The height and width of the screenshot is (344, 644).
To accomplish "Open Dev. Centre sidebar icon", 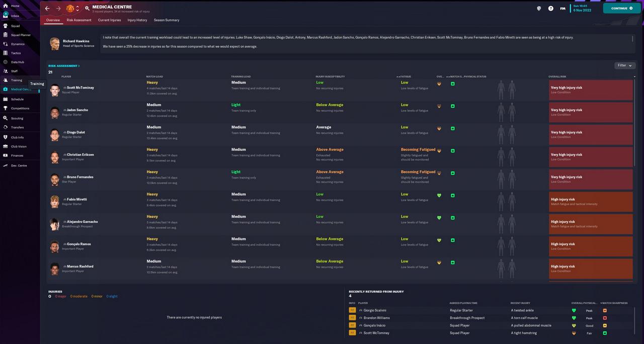I will click(x=6, y=165).
